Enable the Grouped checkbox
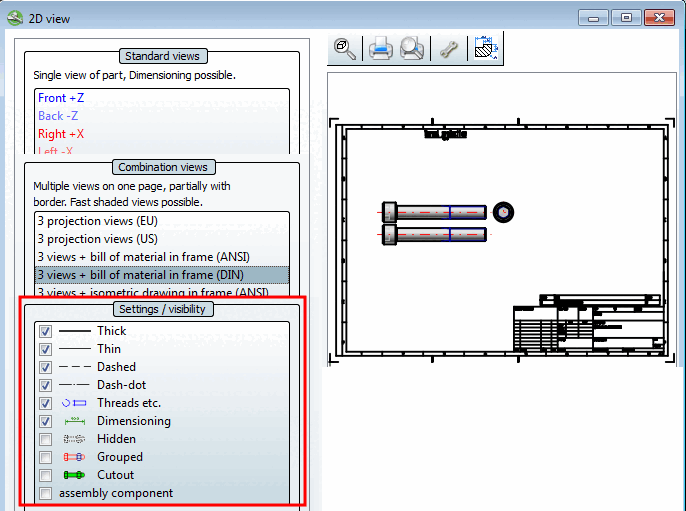Screen dimensions: 686x511 pyautogui.click(x=46, y=457)
